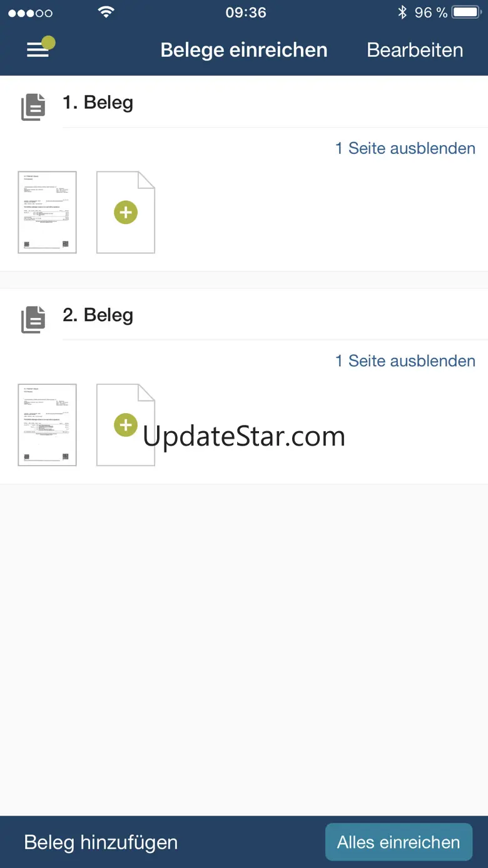
Task: Tap Beleg hinzufügen to add a receipt
Action: 101,842
